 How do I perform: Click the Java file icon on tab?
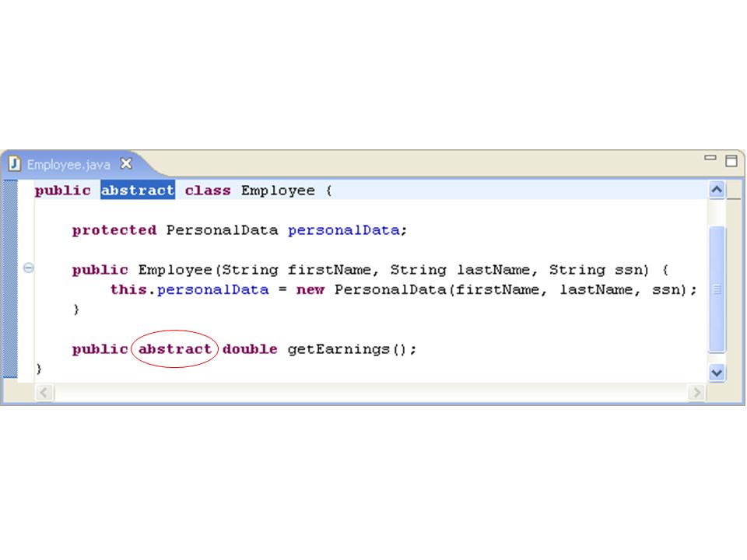click(15, 163)
